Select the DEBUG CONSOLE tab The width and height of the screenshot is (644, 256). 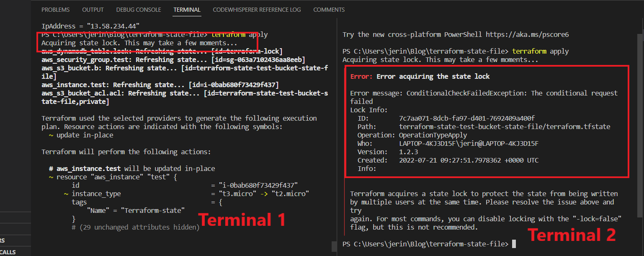[138, 9]
